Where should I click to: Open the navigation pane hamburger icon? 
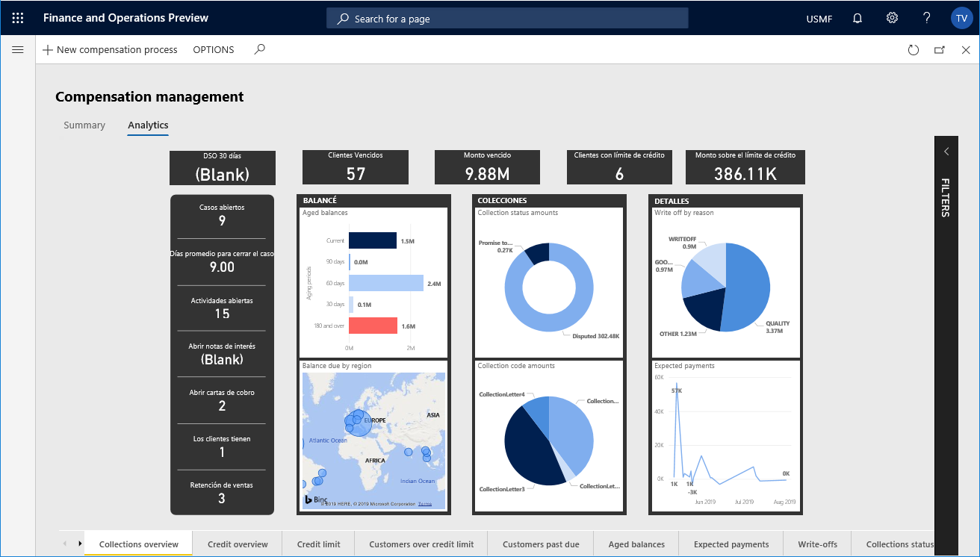(x=17, y=49)
